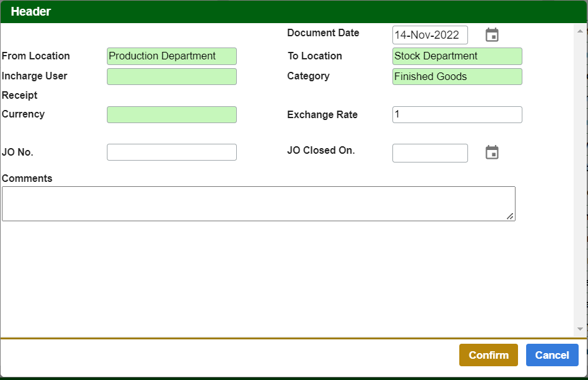This screenshot has height=380, width=588.
Task: Select the From Location field
Action: [172, 56]
